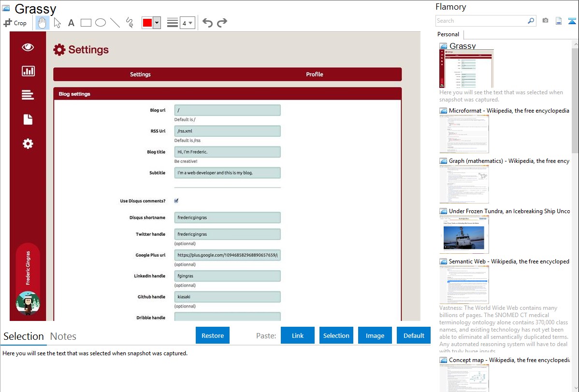Viewport: 579px width, 392px height.
Task: Redo the last undone action
Action: click(222, 23)
